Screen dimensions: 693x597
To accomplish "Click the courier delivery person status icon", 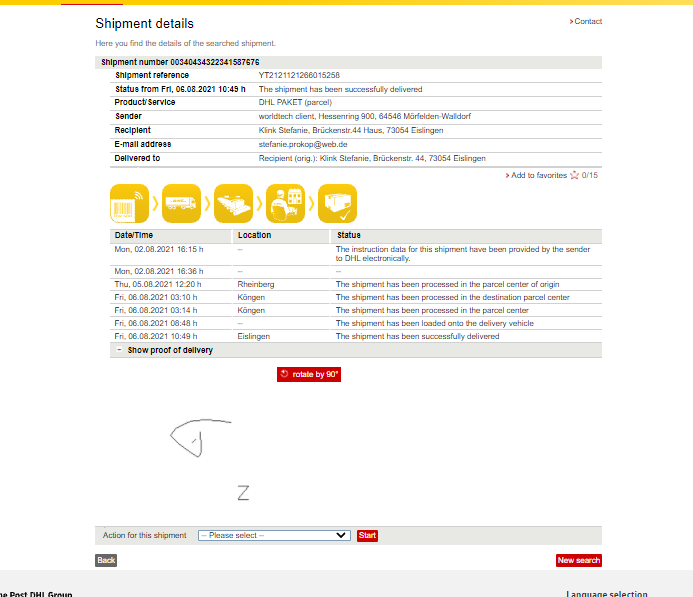I will (285, 203).
